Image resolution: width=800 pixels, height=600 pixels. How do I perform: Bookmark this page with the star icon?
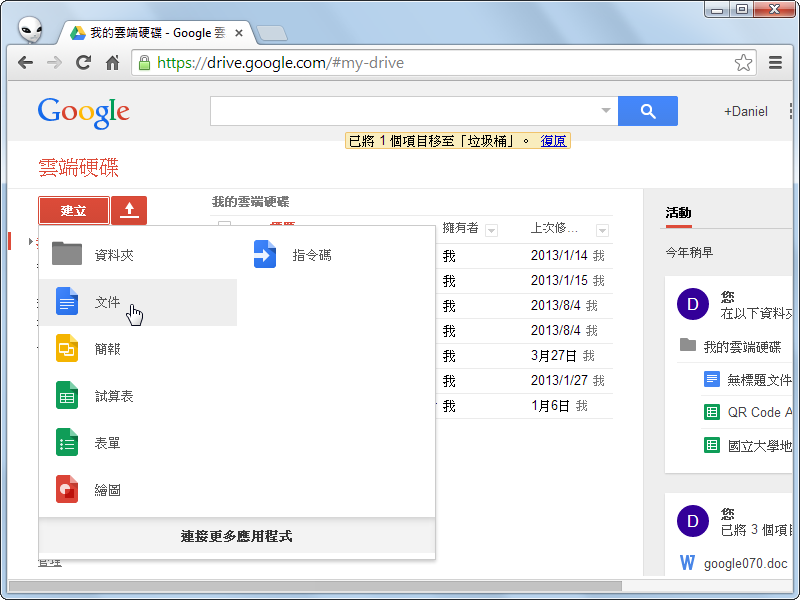tap(743, 63)
